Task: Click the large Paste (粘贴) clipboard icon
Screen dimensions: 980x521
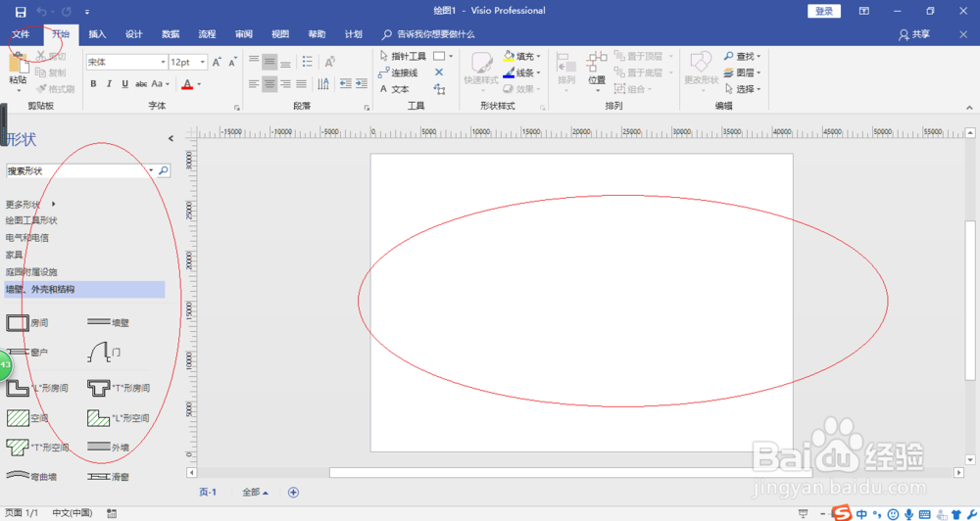Action: point(18,63)
